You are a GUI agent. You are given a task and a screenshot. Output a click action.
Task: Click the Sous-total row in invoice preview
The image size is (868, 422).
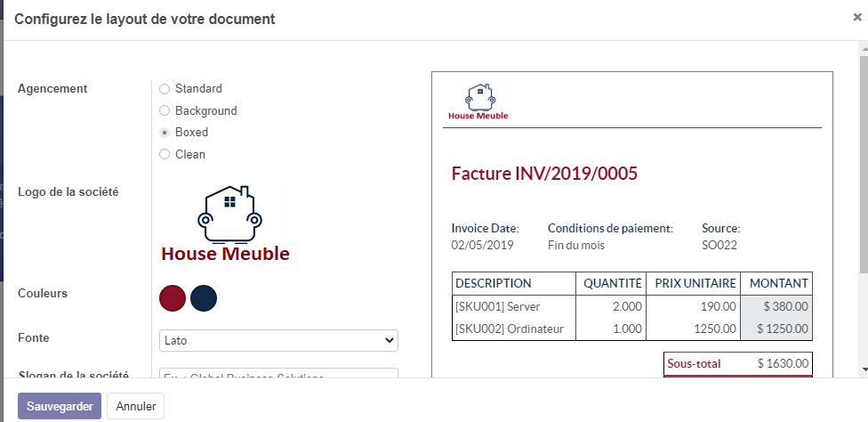click(738, 364)
